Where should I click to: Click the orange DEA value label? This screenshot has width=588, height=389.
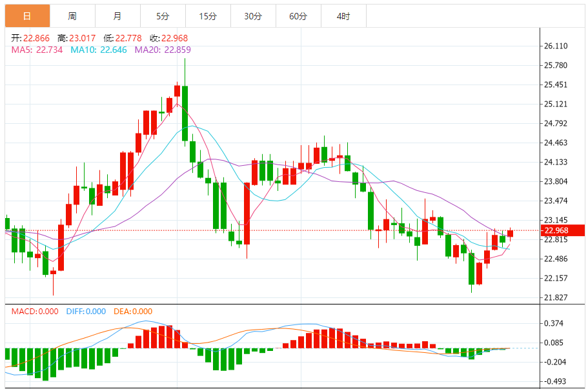132,312
